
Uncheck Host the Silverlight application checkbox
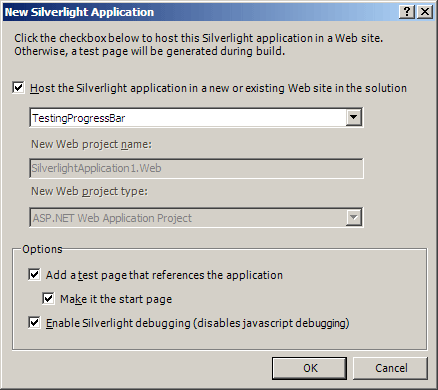[18, 88]
